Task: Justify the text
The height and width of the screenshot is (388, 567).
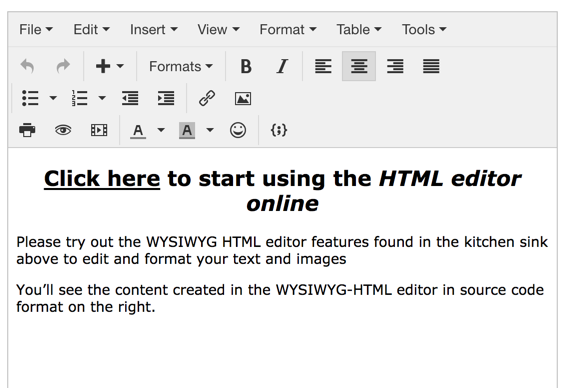Action: click(x=431, y=66)
